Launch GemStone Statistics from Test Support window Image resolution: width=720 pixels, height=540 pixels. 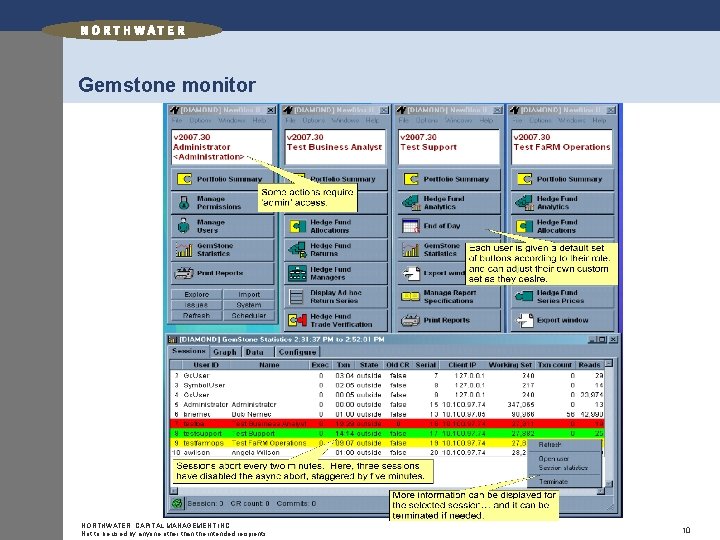pos(432,250)
